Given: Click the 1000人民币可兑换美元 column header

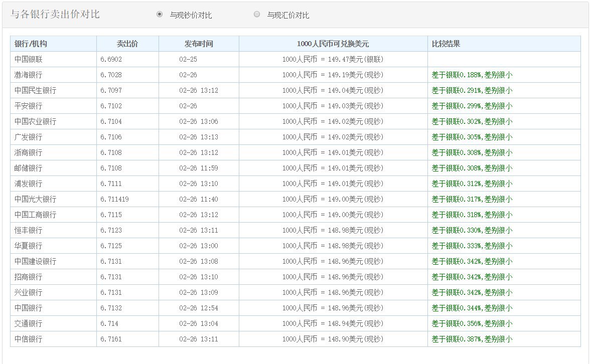Looking at the screenshot, I should (333, 44).
